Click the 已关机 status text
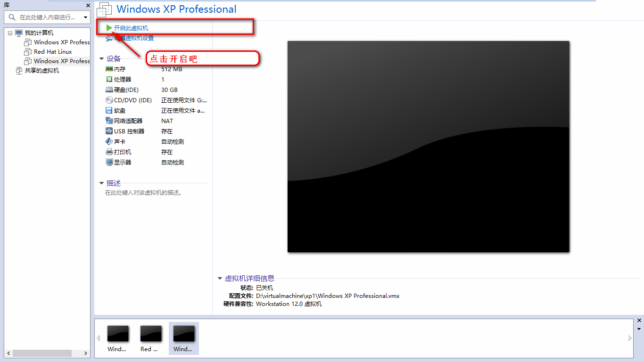The height and width of the screenshot is (362, 644). point(264,288)
